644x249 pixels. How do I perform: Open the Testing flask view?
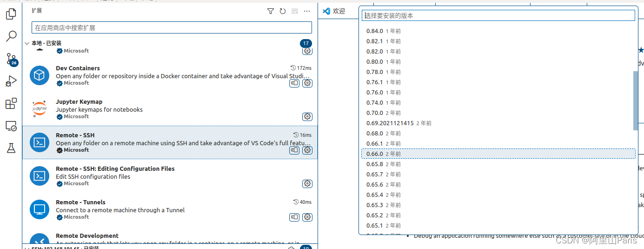point(11,148)
